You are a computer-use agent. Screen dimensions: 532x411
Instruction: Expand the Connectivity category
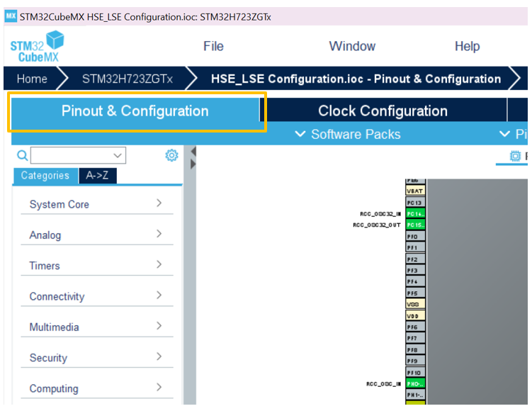[x=97, y=296]
